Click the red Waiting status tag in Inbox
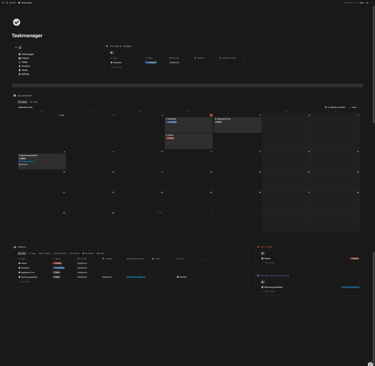The width and height of the screenshot is (375, 366). pyautogui.click(x=57, y=263)
